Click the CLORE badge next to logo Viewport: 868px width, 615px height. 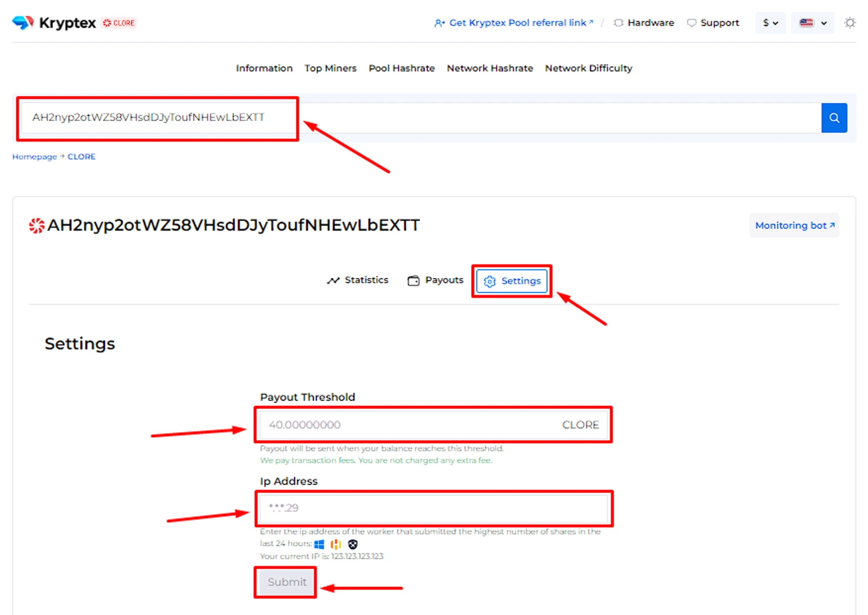pos(119,23)
